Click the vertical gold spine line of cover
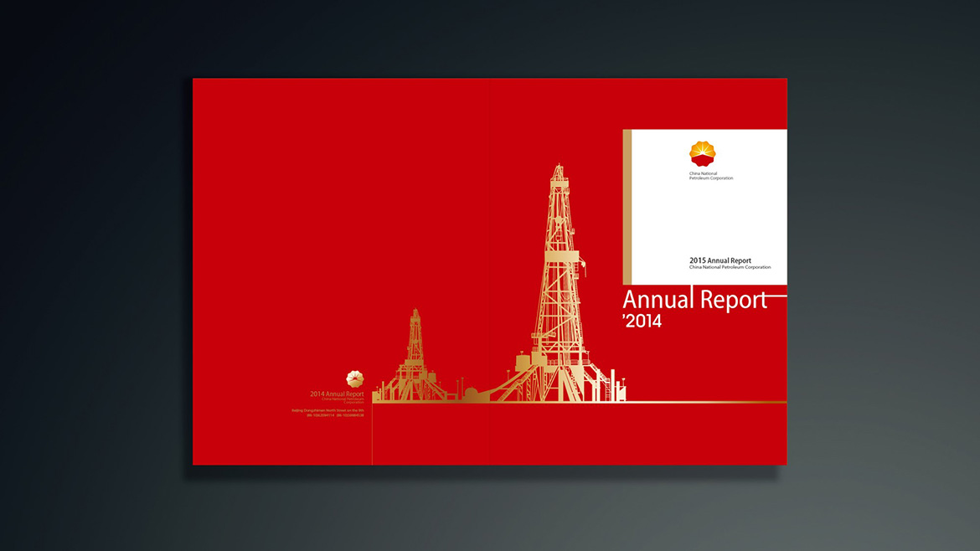The width and height of the screenshot is (980, 551). click(372, 434)
